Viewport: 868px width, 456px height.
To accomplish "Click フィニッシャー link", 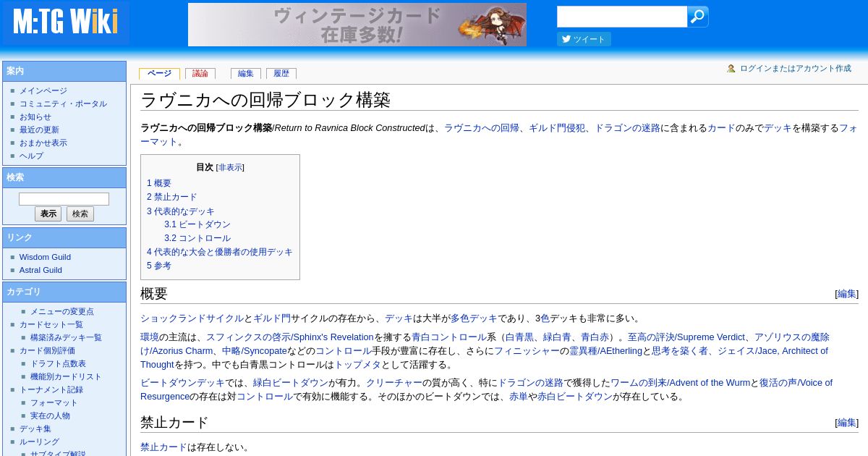I will (527, 351).
